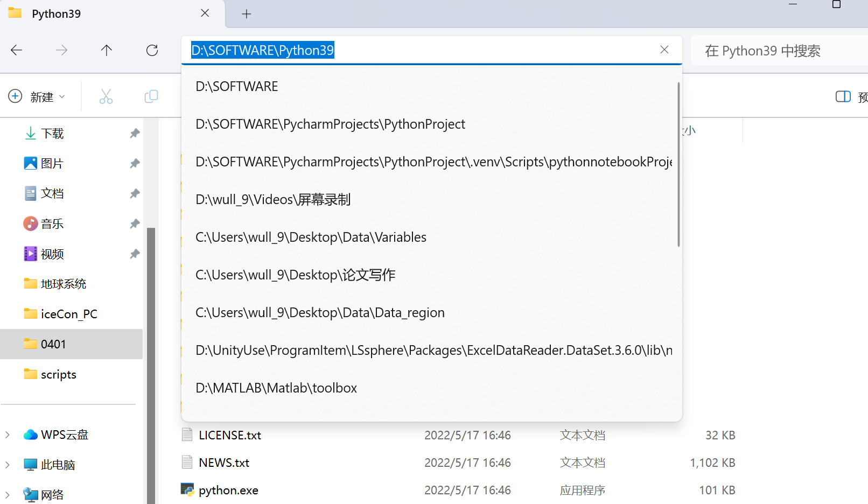
Task: Select suggestion D:\SOFTWARE from the list
Action: click(237, 86)
